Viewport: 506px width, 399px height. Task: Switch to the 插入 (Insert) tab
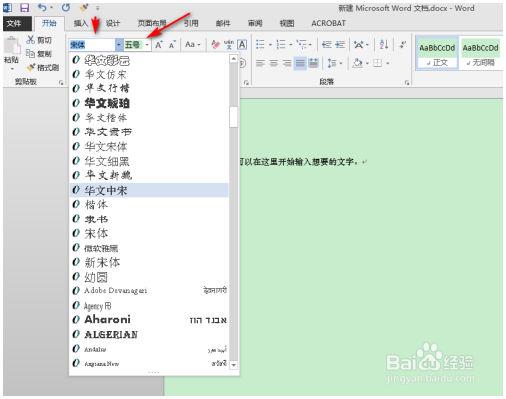click(80, 23)
